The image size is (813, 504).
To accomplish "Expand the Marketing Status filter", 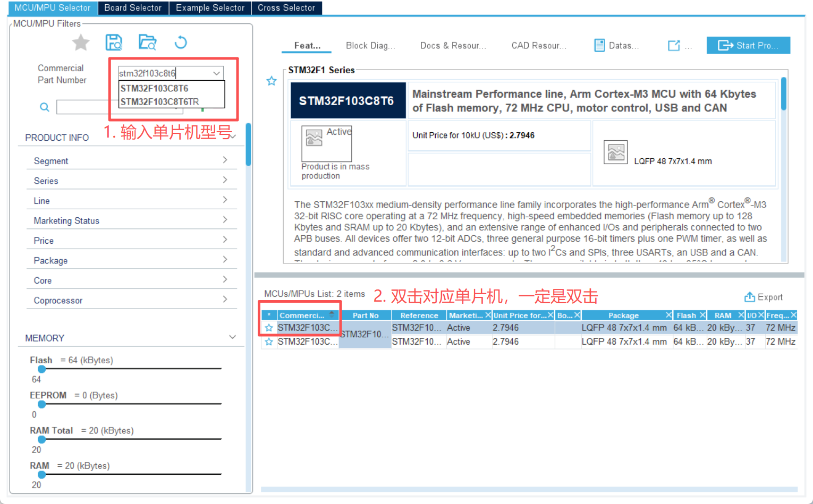I will coord(225,219).
